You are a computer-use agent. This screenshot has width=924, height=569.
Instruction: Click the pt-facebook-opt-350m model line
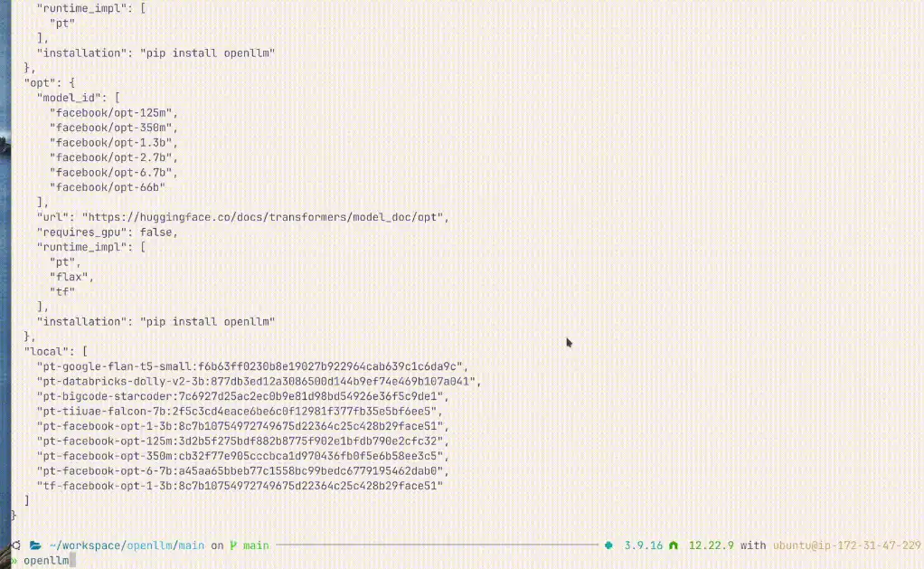243,456
